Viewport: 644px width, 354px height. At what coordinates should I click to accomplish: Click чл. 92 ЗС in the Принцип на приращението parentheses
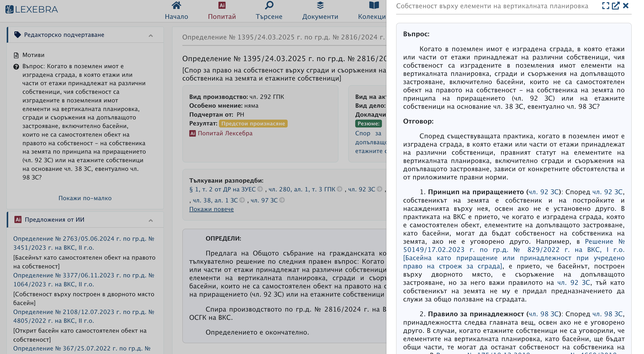point(544,192)
